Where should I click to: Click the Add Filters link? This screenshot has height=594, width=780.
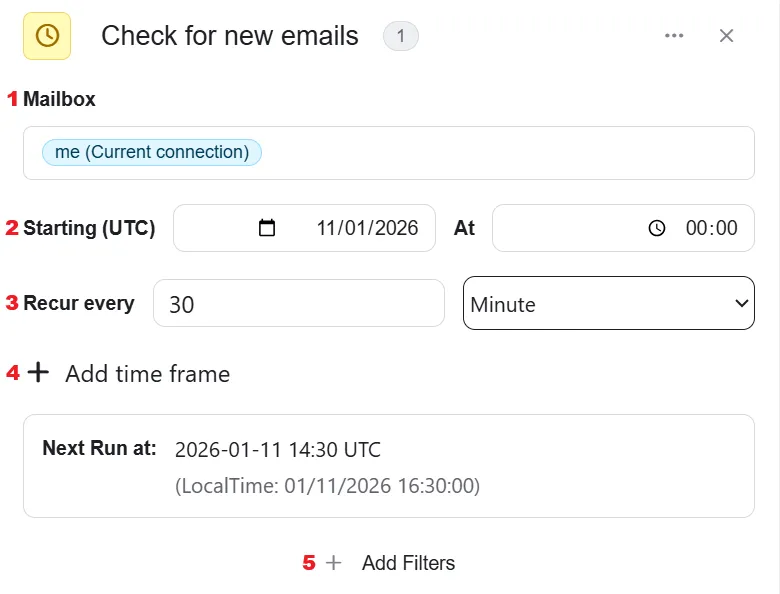[408, 563]
